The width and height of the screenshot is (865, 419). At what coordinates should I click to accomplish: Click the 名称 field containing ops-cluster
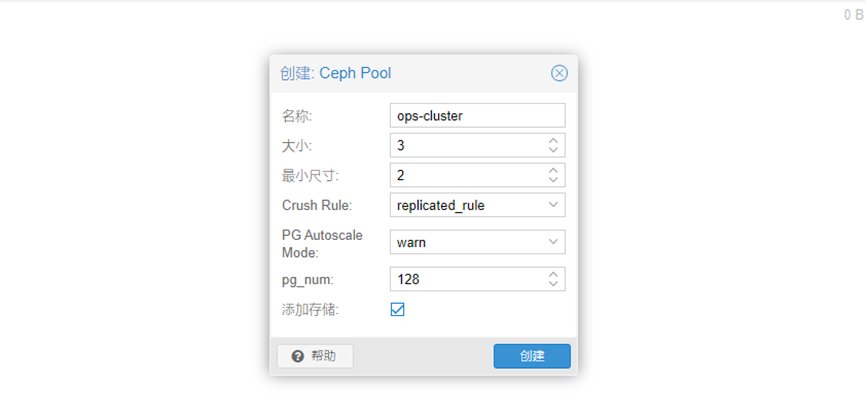click(x=477, y=116)
